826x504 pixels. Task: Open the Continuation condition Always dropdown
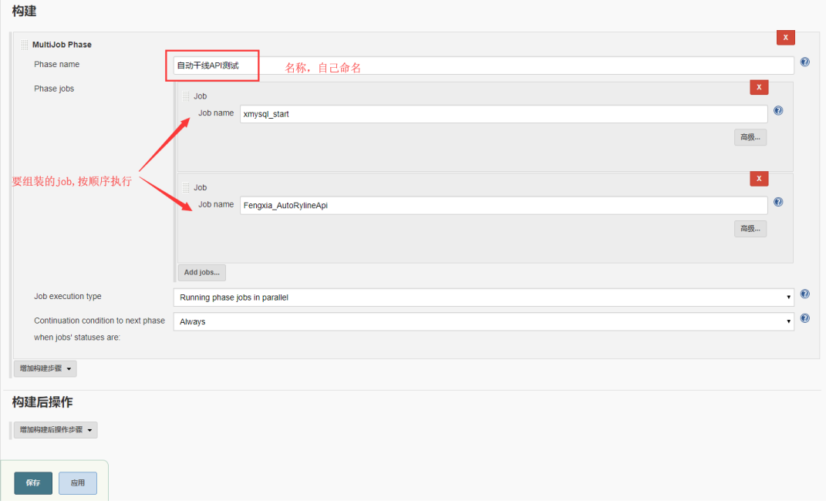point(483,321)
